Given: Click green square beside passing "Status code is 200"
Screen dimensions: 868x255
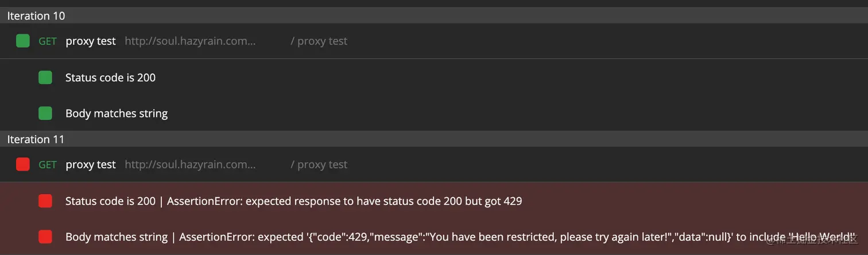Looking at the screenshot, I should pyautogui.click(x=45, y=77).
